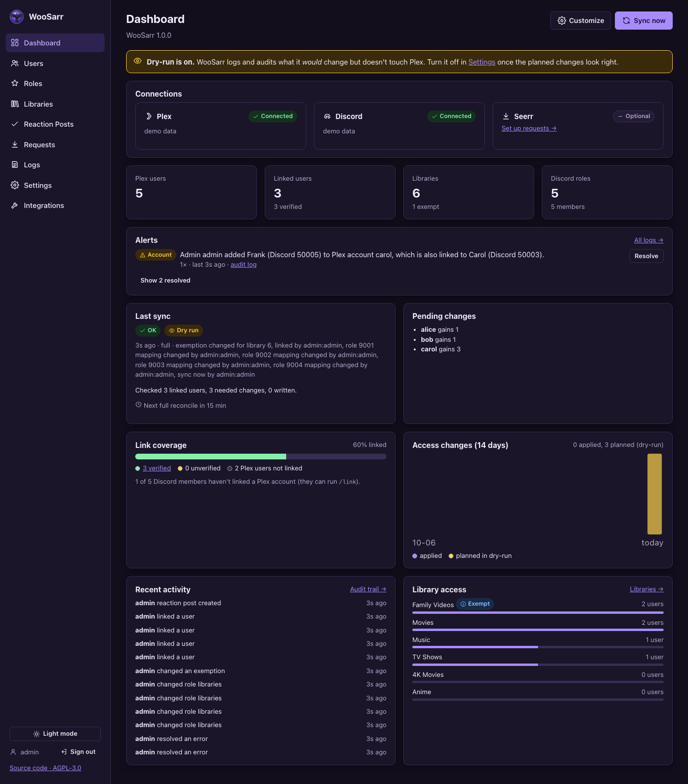Click the Libraries books icon
The height and width of the screenshot is (784, 688).
[15, 104]
